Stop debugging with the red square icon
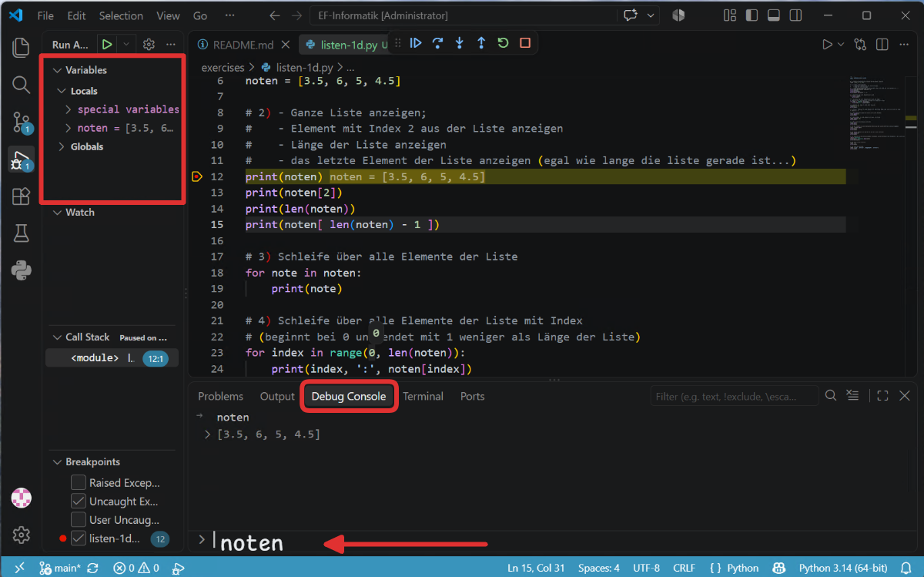924x577 pixels. pos(525,43)
